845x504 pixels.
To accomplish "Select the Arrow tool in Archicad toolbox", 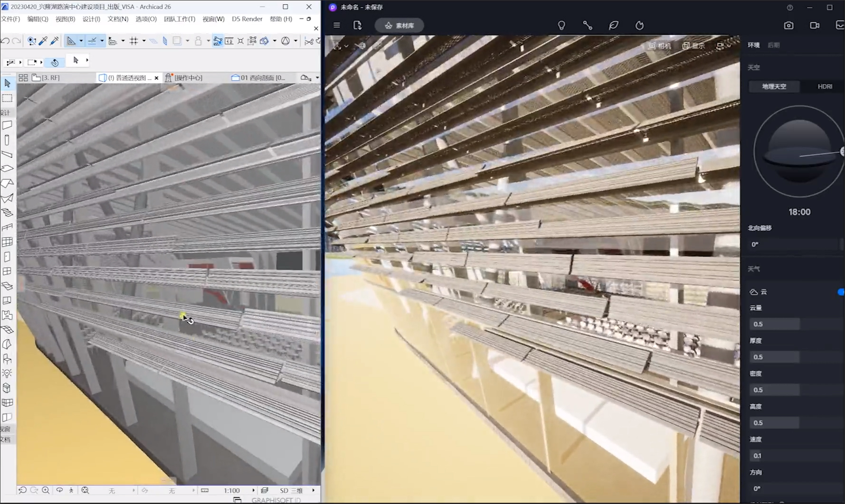I will tap(7, 84).
